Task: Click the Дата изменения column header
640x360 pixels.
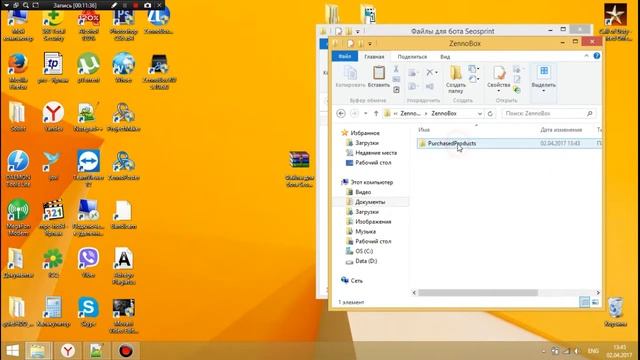Action: point(561,130)
